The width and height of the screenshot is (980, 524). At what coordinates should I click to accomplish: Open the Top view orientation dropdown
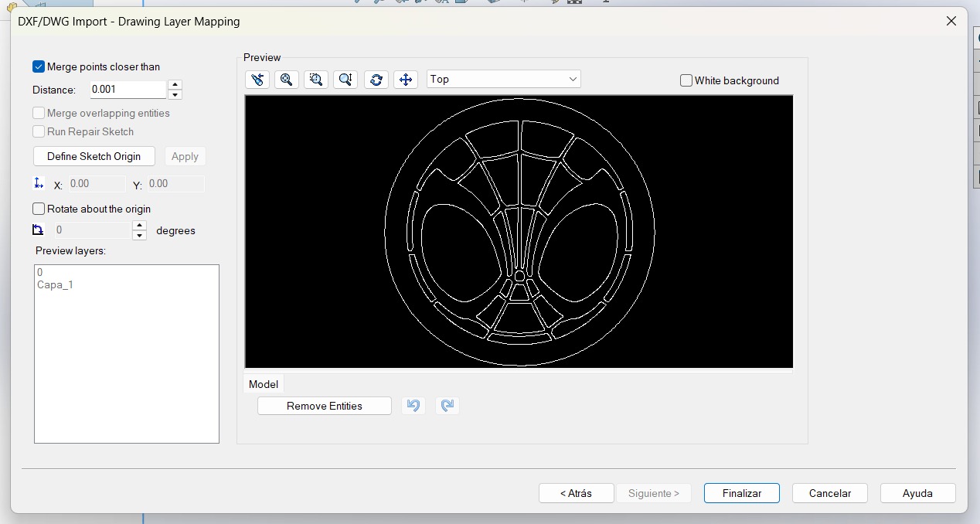pyautogui.click(x=503, y=79)
